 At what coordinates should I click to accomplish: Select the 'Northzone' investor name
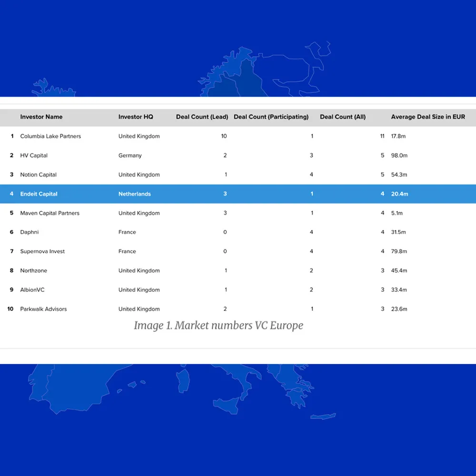(x=34, y=270)
